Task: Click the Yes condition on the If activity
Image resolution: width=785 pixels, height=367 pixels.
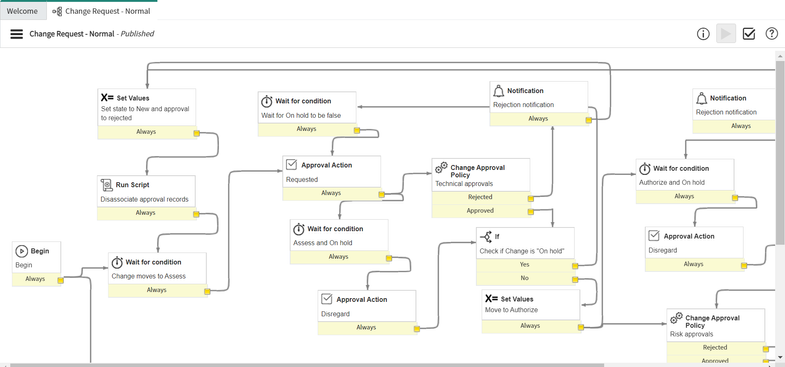Action: (x=524, y=264)
